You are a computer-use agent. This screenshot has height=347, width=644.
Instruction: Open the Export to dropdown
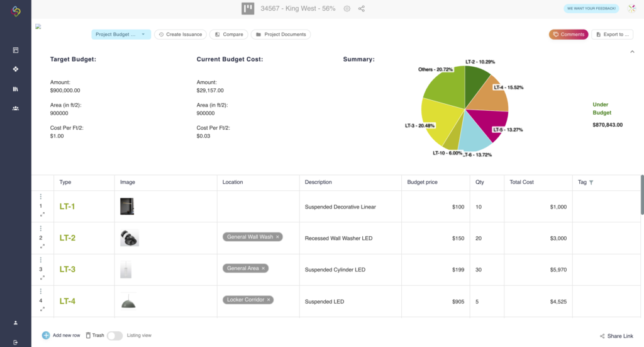[x=612, y=35]
